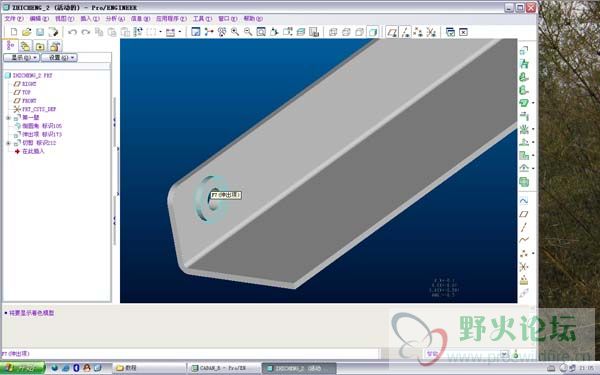The image size is (600, 375).
Task: Expand the 切割 标识 feature node
Action: coord(8,143)
